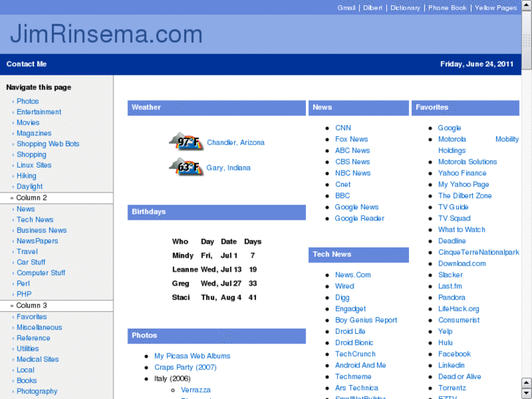Open the Phone Book top link
Image resolution: width=532 pixels, height=399 pixels.
pos(447,8)
